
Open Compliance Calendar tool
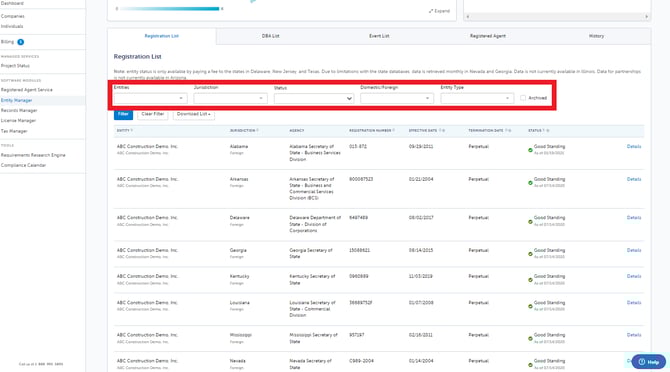click(x=23, y=165)
